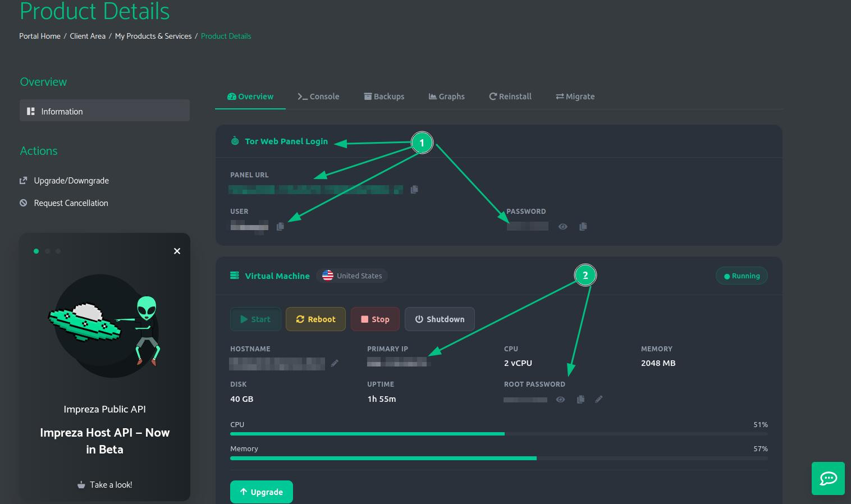Select Information in the Overview sidebar

(x=104, y=111)
